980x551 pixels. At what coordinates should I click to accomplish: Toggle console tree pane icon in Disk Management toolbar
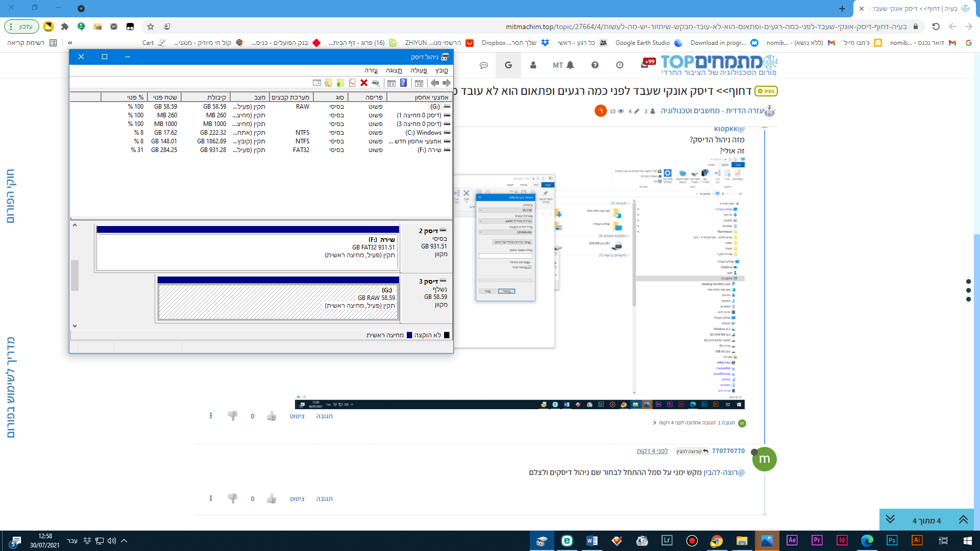[x=419, y=83]
